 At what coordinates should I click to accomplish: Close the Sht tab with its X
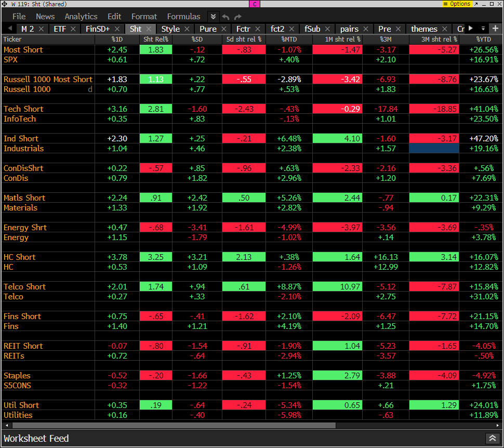[149, 29]
